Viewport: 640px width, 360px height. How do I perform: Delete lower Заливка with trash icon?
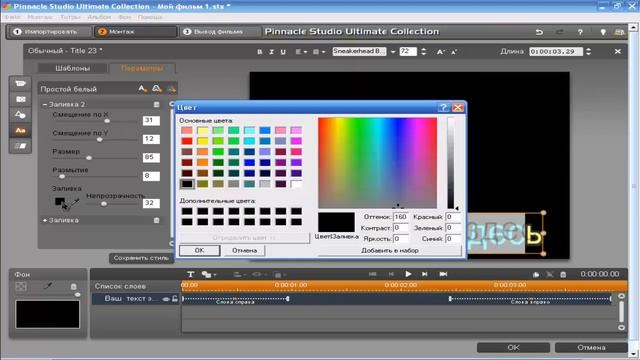click(156, 220)
